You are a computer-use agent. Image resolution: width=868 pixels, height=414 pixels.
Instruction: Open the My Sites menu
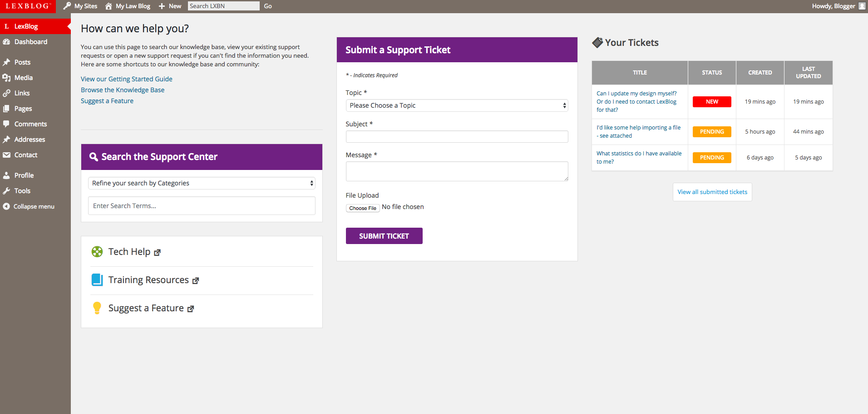pyautogui.click(x=80, y=6)
